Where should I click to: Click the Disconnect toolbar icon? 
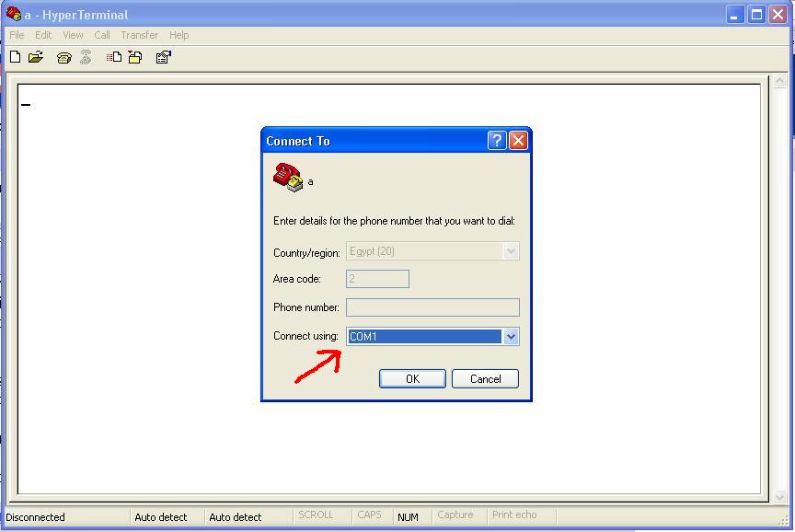click(86, 57)
